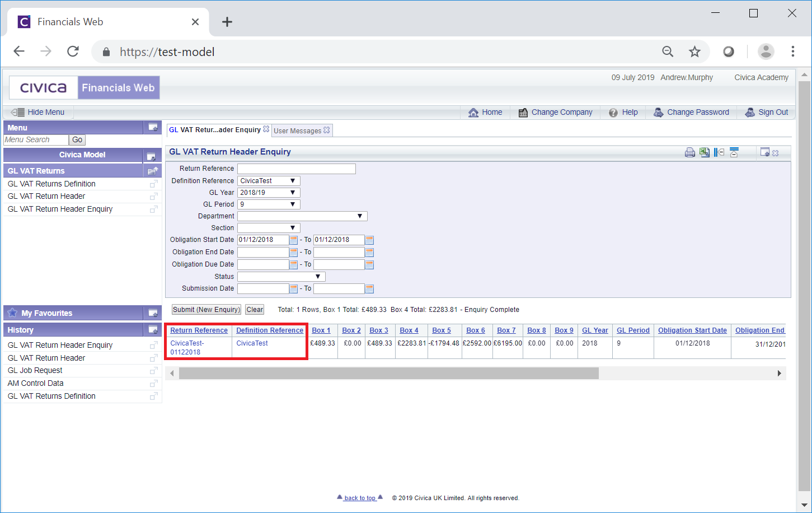Screen dimensions: 812x513
Task: Open calendar for Obligation Due Date to
Action: 369,265
